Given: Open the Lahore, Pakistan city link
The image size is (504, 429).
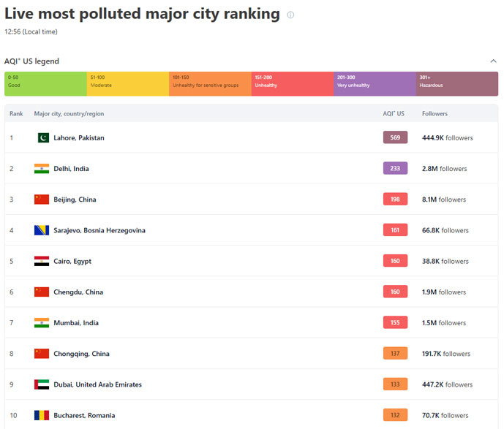Looking at the screenshot, I should tap(79, 138).
